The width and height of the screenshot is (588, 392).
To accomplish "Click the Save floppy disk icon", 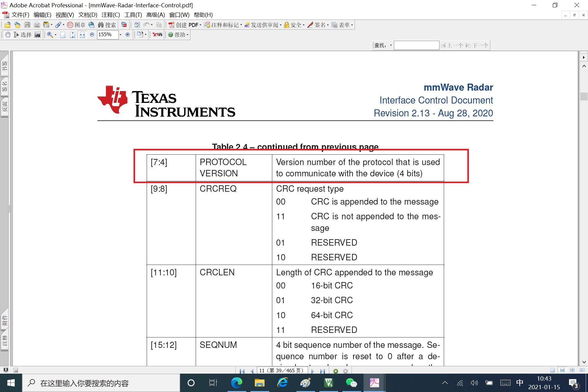I will (27, 25).
